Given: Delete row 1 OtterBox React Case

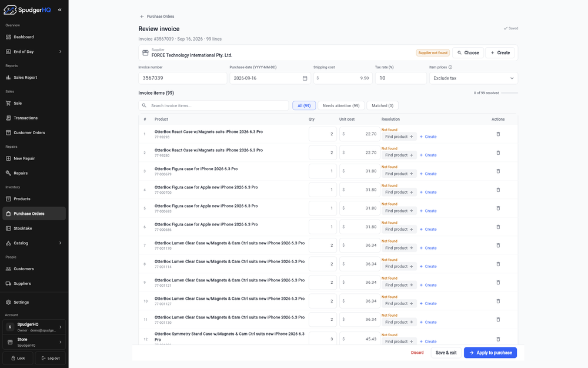Looking at the screenshot, I should pos(498,134).
